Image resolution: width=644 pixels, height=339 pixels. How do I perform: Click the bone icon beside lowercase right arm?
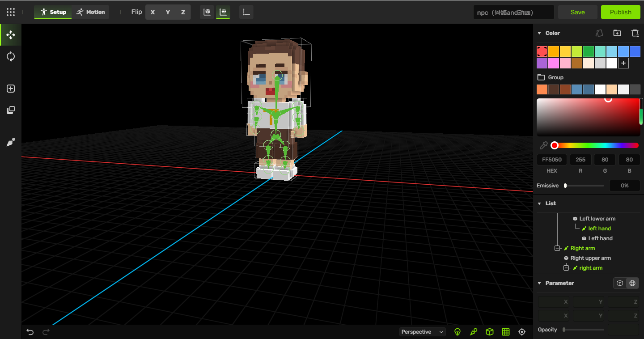(575, 268)
